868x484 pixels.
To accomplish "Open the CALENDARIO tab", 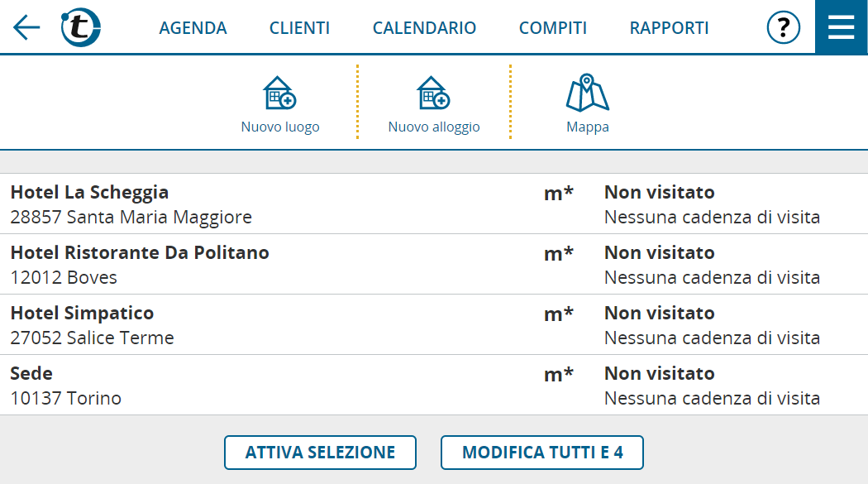I will coord(424,27).
